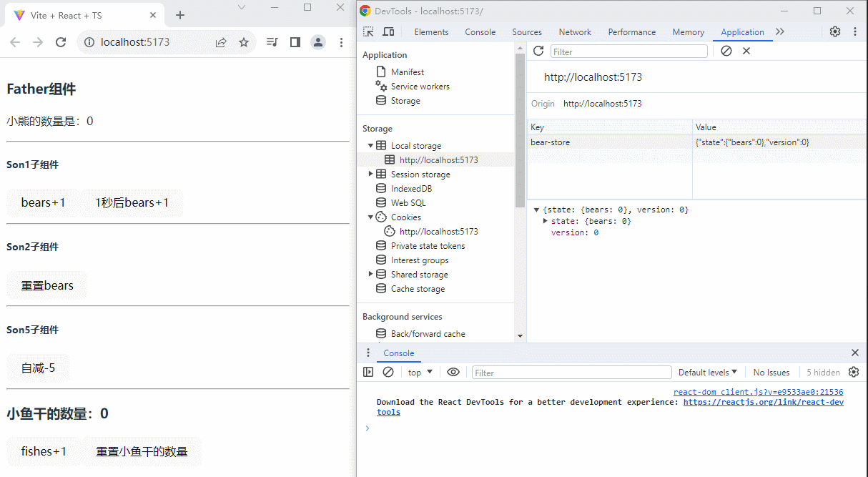Open the Elements tab
This screenshot has height=477, width=868.
click(x=431, y=32)
